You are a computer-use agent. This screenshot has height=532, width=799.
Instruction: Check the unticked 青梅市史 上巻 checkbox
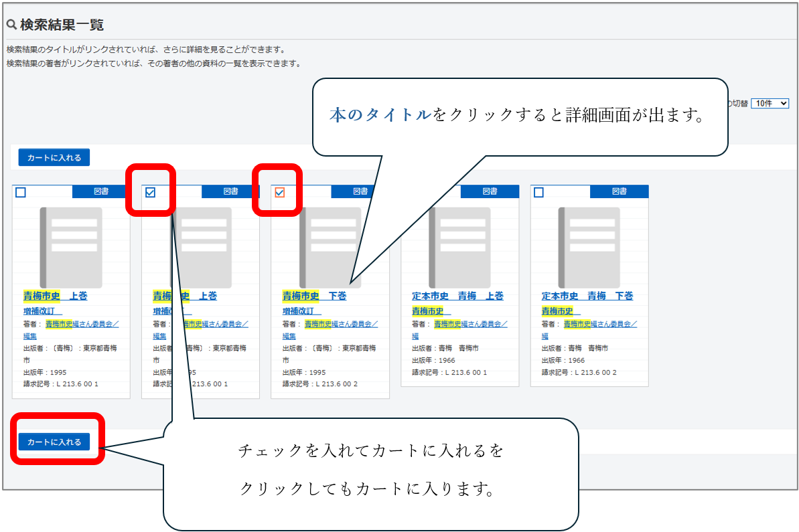[x=21, y=193]
